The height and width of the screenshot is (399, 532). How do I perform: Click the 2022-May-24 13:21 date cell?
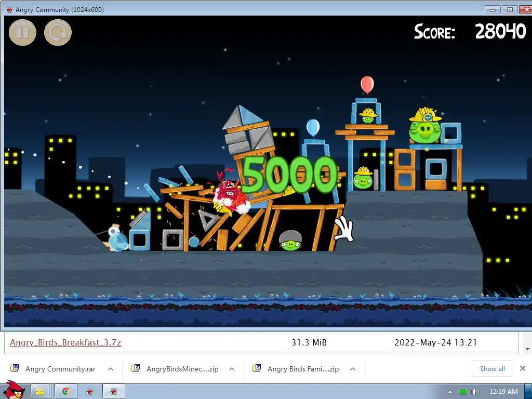pos(436,343)
